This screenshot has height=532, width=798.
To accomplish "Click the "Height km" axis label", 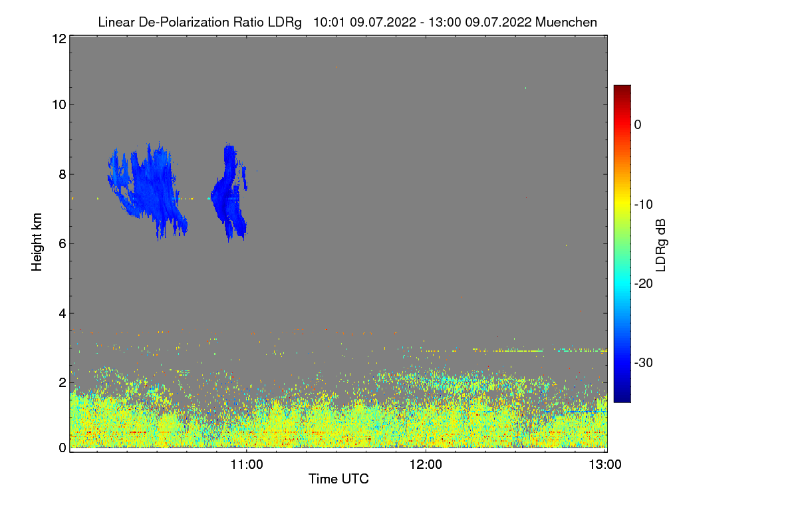I will click(37, 243).
